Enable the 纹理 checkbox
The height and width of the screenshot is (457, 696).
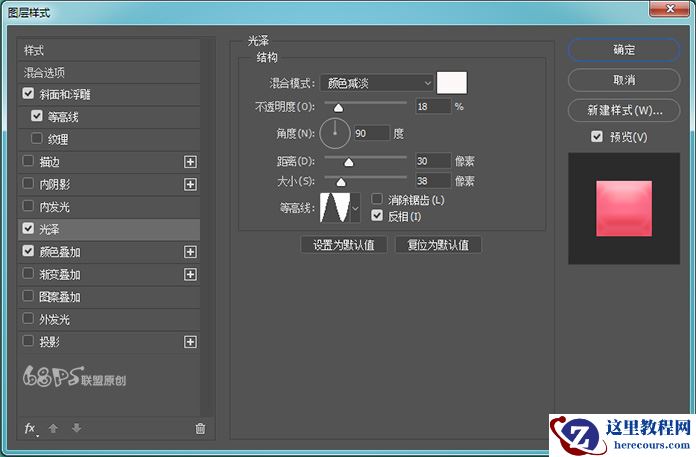tap(37, 138)
